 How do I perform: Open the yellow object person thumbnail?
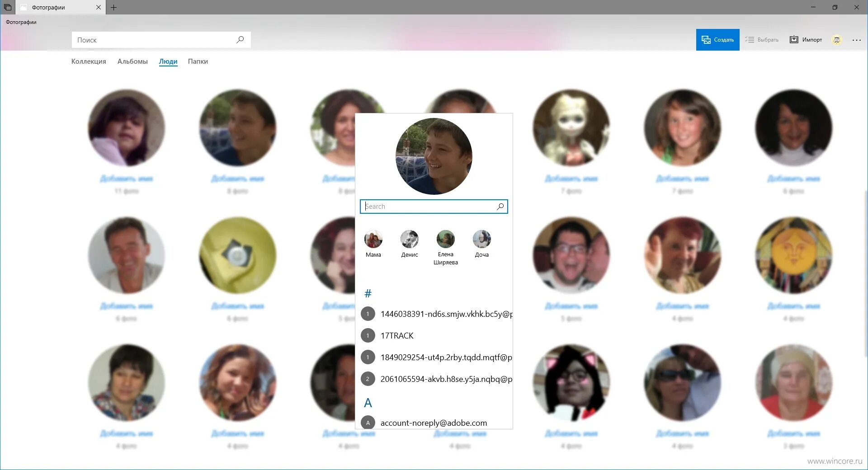[x=238, y=255]
